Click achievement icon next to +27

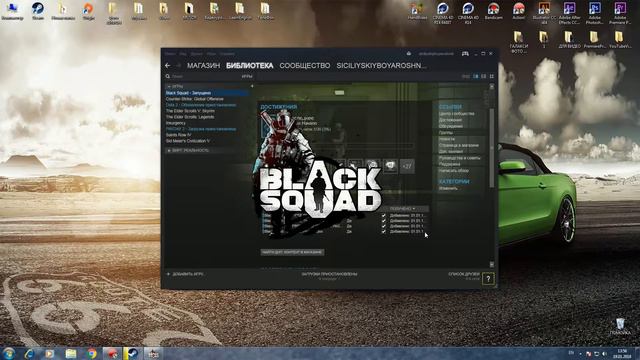pos(390,165)
